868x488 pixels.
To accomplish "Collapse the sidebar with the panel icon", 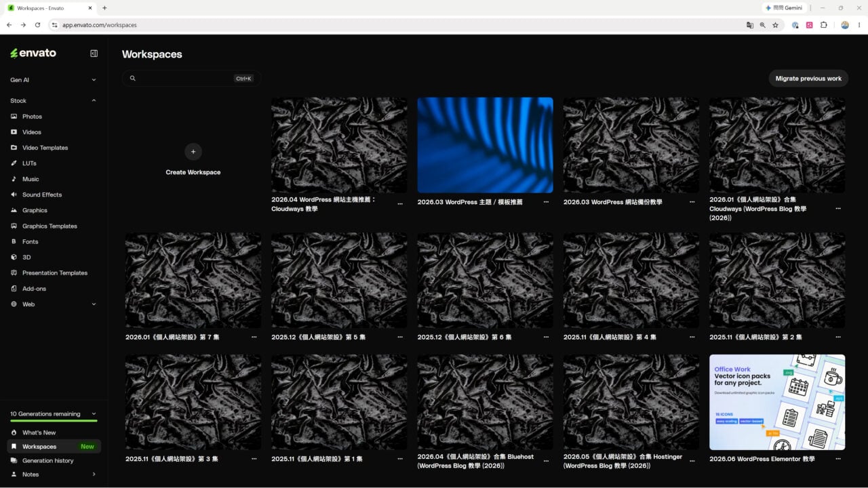I will click(x=94, y=54).
